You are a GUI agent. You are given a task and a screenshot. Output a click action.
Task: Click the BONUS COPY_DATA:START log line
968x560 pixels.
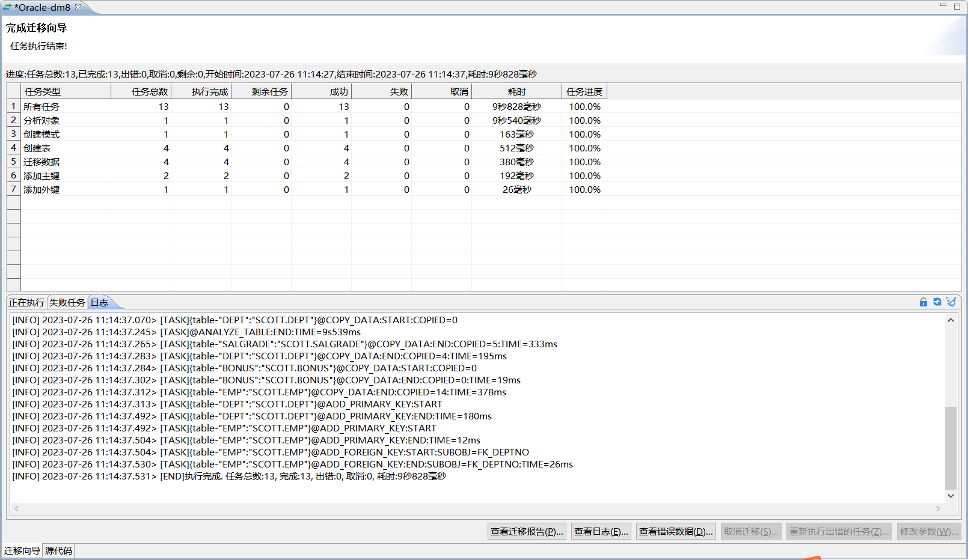(245, 368)
